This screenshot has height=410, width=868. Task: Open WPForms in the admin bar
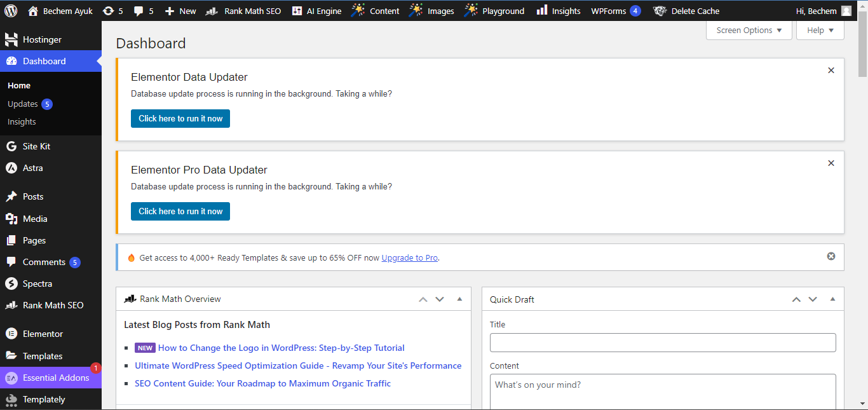pos(616,11)
